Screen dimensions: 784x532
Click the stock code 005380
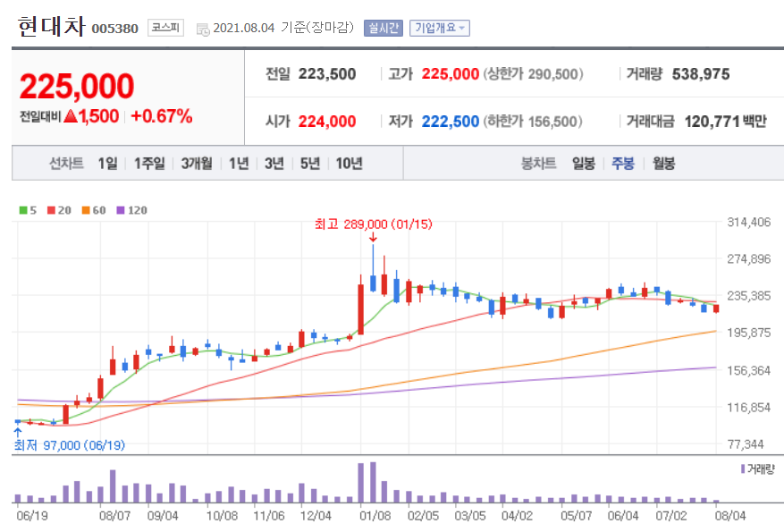pos(115,29)
